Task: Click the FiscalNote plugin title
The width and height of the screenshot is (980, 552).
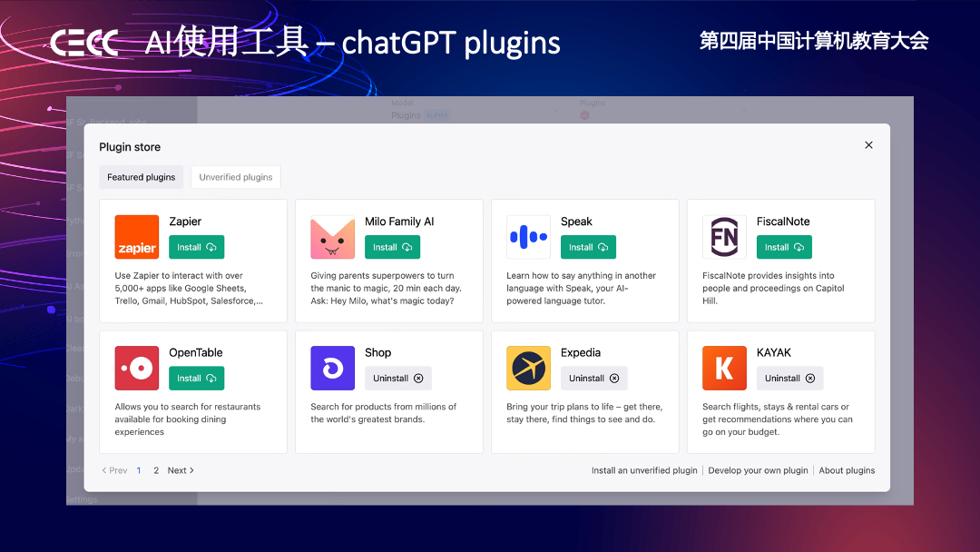Action: pyautogui.click(x=783, y=222)
